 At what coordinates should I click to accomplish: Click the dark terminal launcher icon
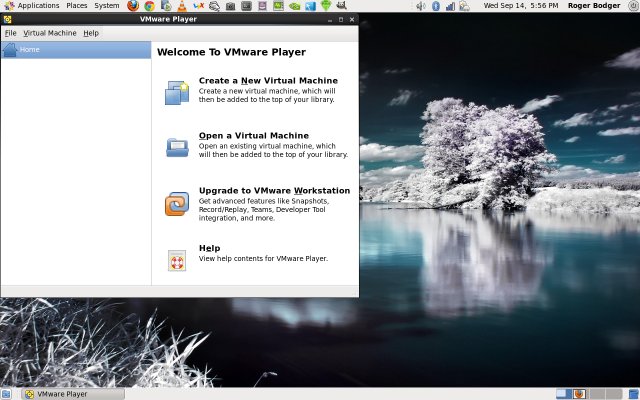[x=246, y=6]
